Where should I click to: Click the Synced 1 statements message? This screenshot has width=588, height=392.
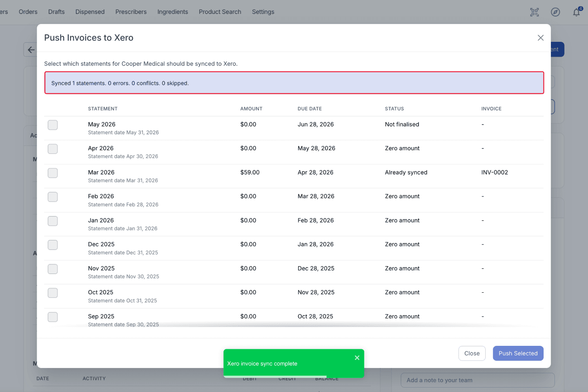coord(294,83)
